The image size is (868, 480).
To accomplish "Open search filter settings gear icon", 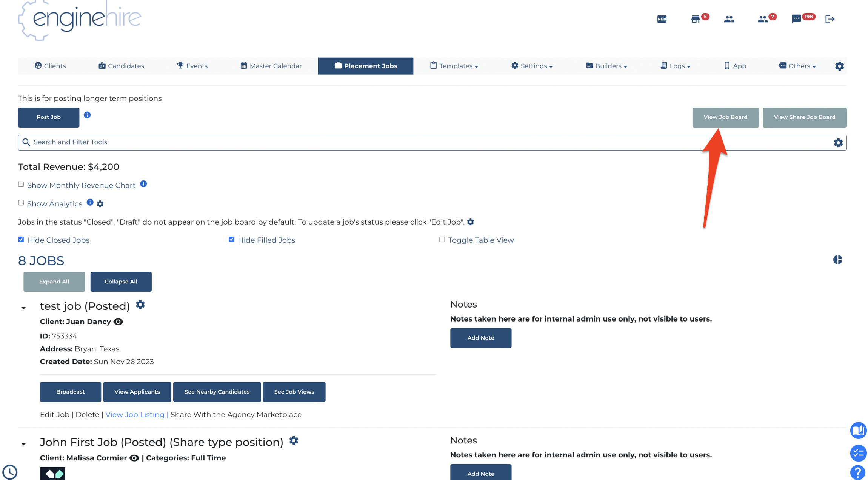I will pyautogui.click(x=838, y=143).
